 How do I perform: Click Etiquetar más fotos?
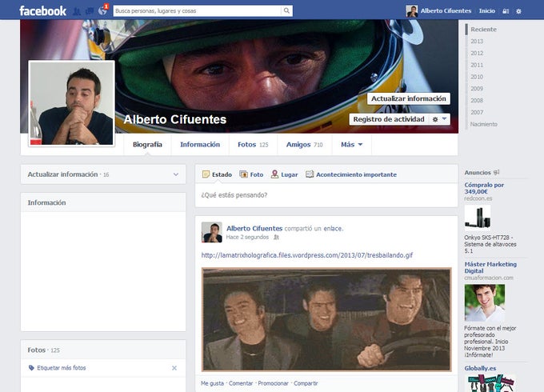tap(62, 368)
